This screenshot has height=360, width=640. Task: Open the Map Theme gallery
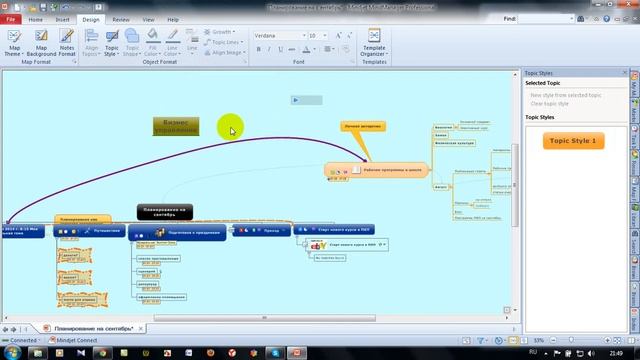click(14, 43)
